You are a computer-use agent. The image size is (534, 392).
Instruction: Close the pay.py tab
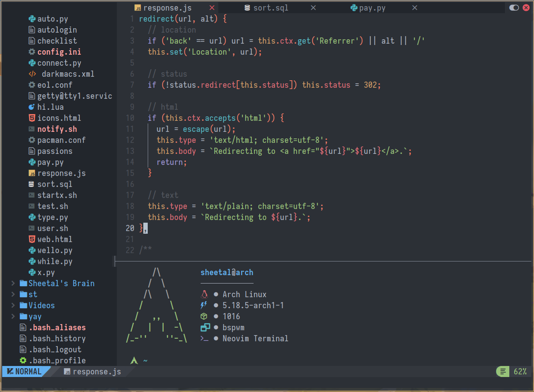(x=415, y=8)
